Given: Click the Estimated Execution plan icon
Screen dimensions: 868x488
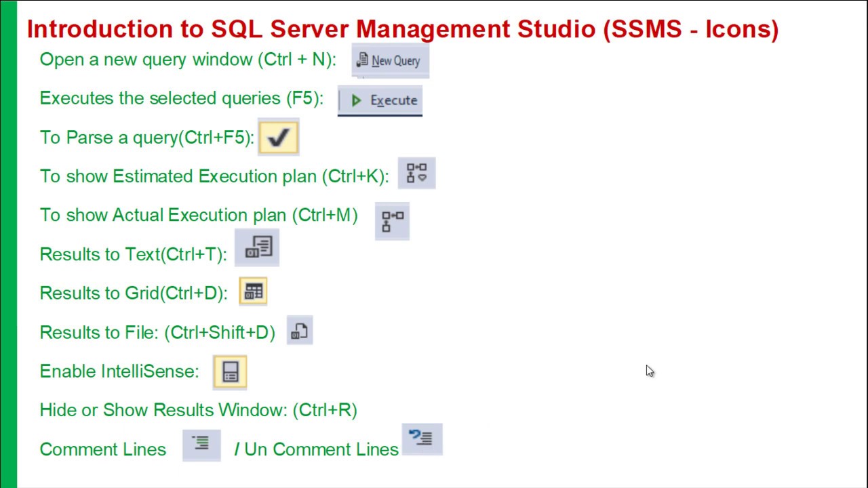Looking at the screenshot, I should pos(416,174).
